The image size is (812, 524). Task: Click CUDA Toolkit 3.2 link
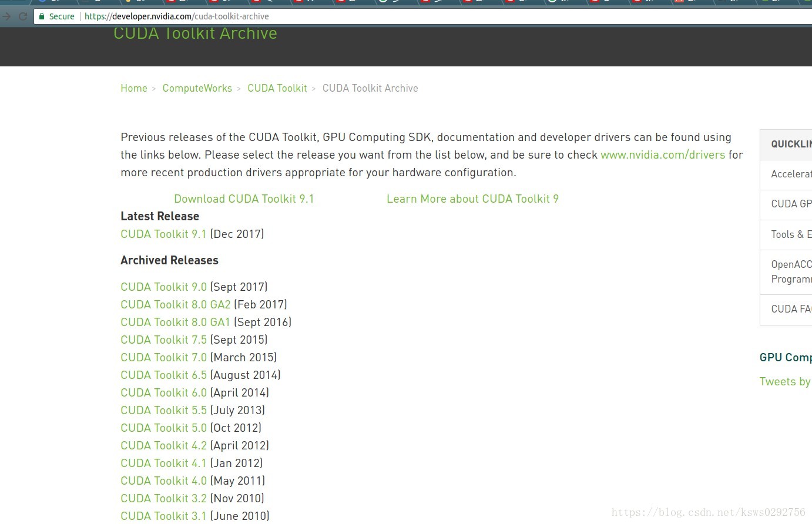pyautogui.click(x=164, y=499)
